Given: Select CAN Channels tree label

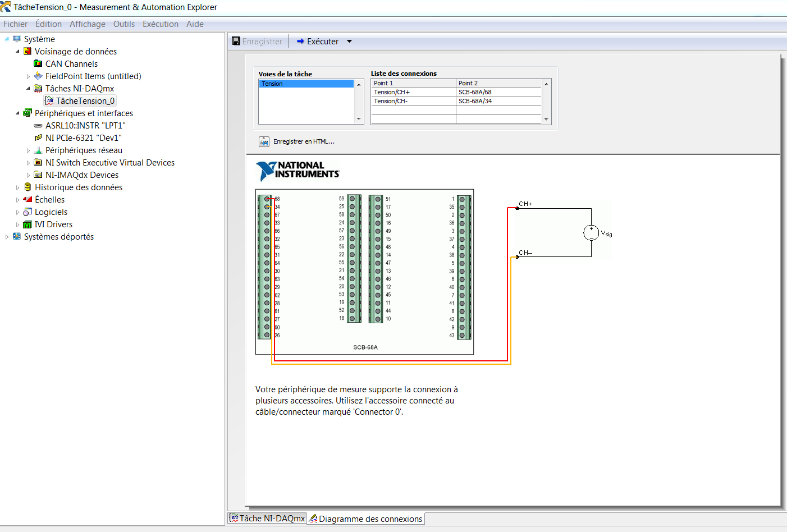Looking at the screenshot, I should (x=71, y=64).
